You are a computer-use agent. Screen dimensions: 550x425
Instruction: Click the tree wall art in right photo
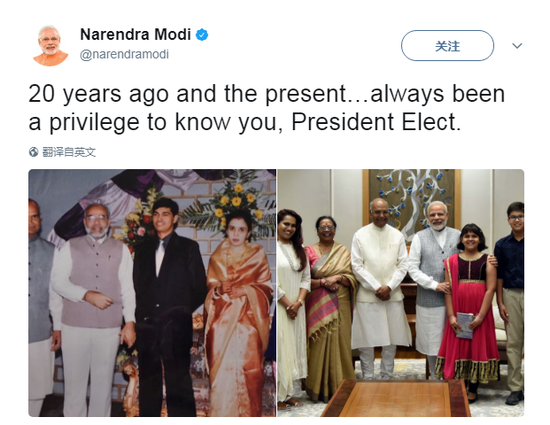pyautogui.click(x=411, y=200)
